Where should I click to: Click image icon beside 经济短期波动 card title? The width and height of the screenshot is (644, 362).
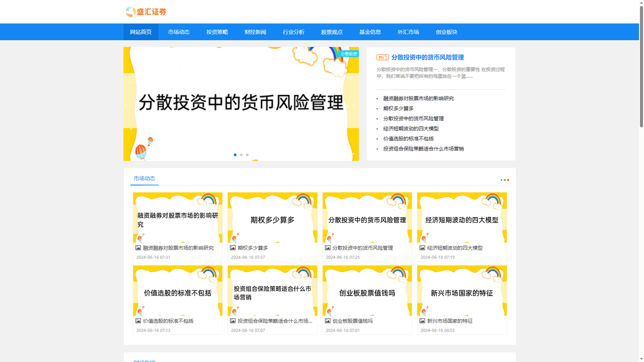pos(422,248)
